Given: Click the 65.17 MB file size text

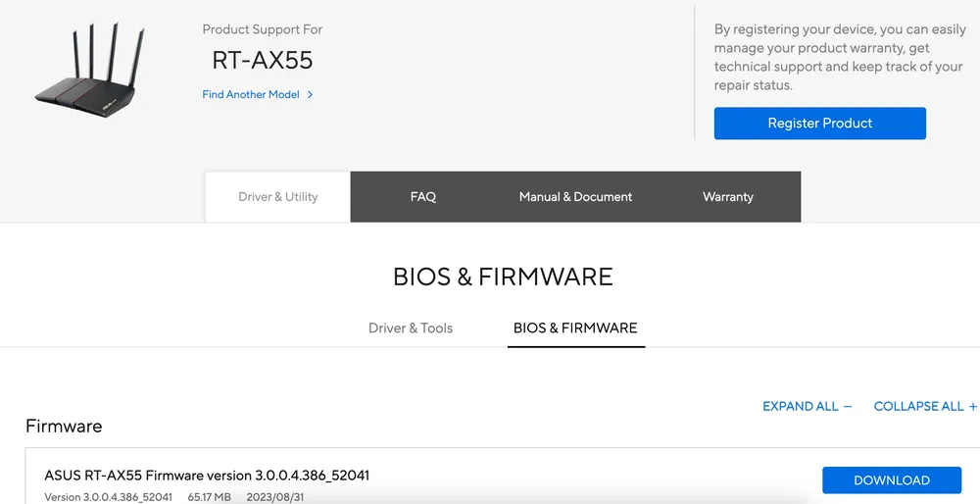Looking at the screenshot, I should (x=210, y=497).
